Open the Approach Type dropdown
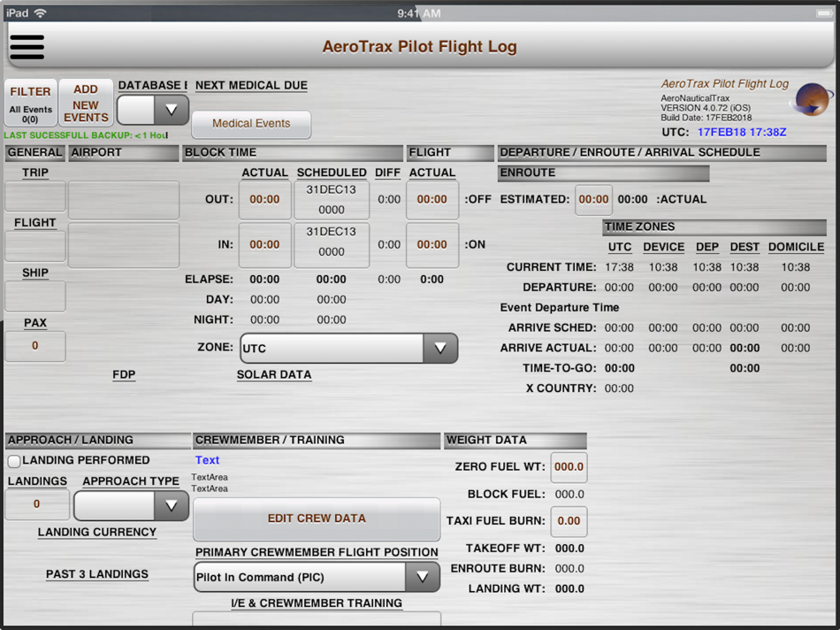Viewport: 840px width, 630px height. coord(131,505)
